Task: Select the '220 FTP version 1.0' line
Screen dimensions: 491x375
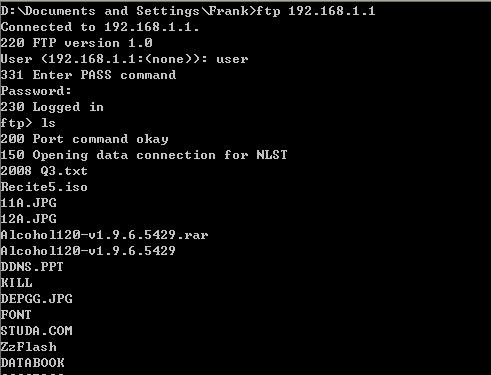Action: (x=77, y=43)
